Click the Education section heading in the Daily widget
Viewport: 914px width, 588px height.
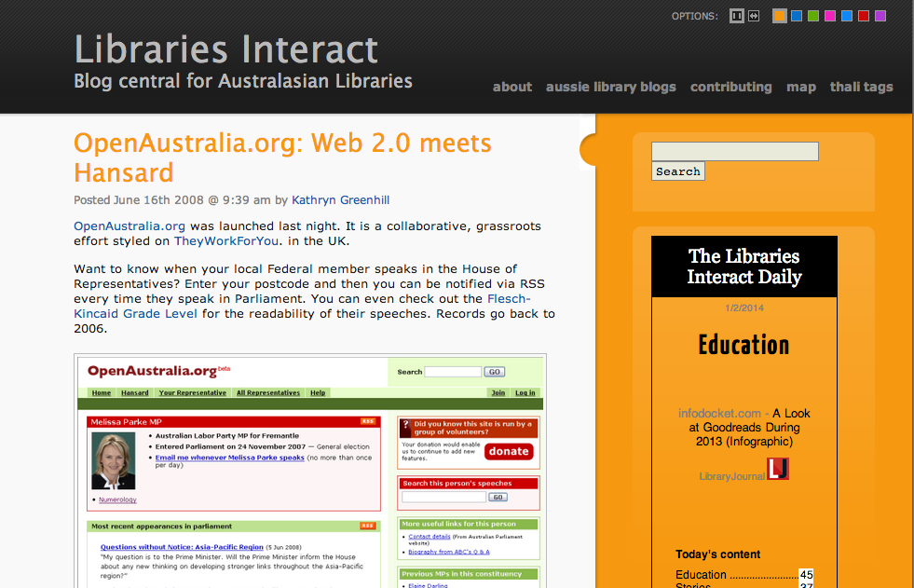click(743, 345)
